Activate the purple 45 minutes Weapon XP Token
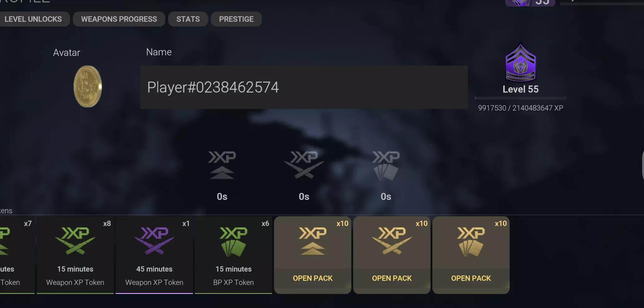 click(154, 255)
